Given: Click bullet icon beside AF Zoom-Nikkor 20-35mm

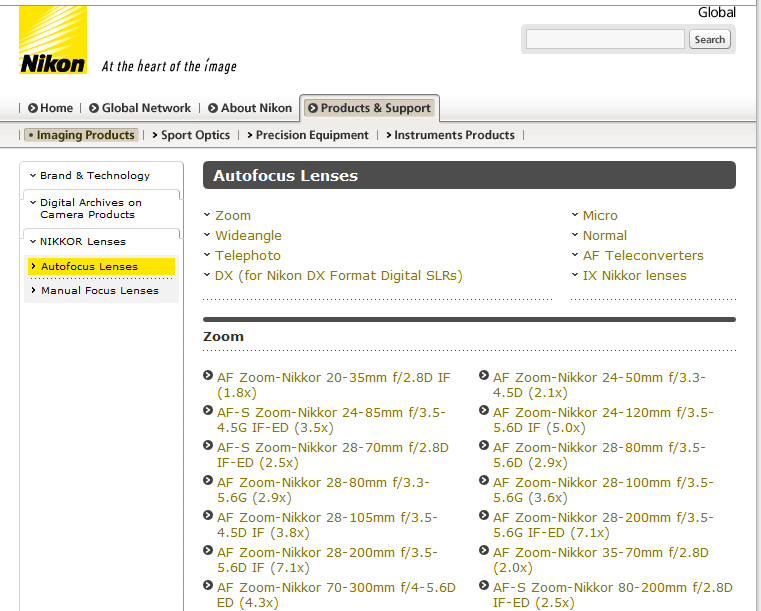Looking at the screenshot, I should pos(208,376).
